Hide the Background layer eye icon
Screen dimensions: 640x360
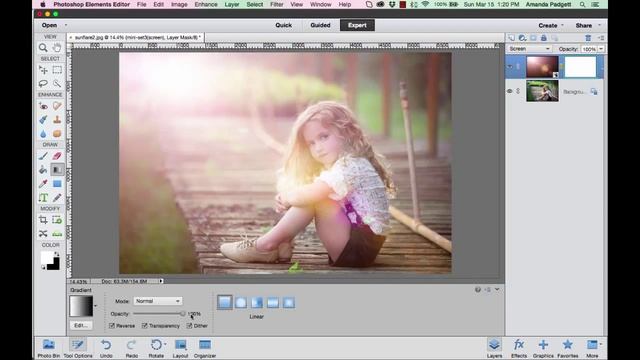[510, 91]
